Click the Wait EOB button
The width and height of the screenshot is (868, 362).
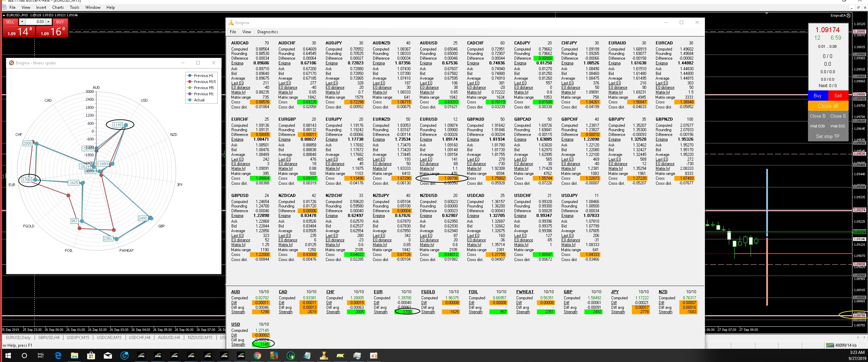click(818, 126)
